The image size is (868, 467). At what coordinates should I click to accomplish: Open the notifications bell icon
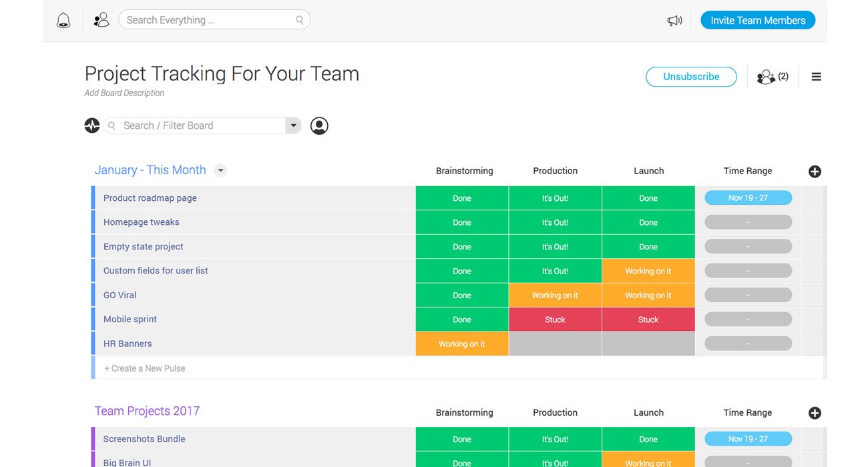coord(63,19)
